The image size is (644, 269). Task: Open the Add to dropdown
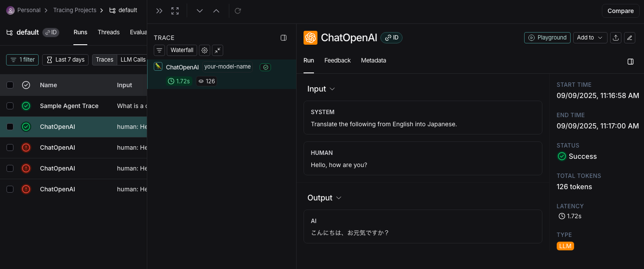coord(590,38)
